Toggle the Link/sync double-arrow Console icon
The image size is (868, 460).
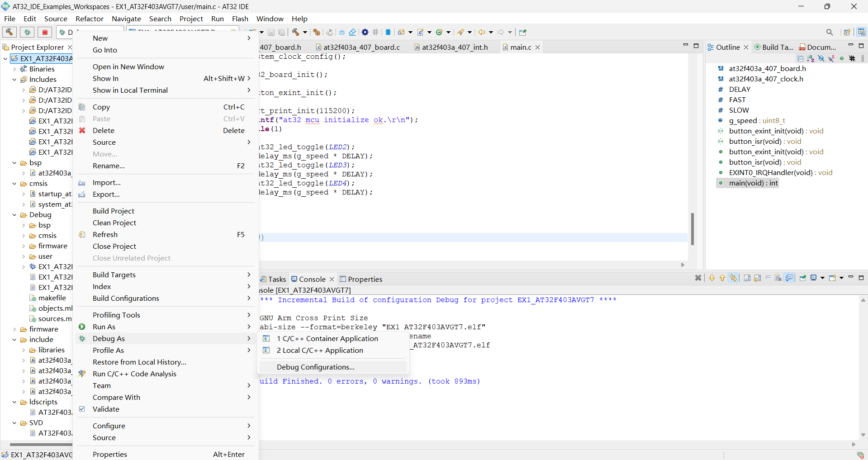tap(733, 278)
